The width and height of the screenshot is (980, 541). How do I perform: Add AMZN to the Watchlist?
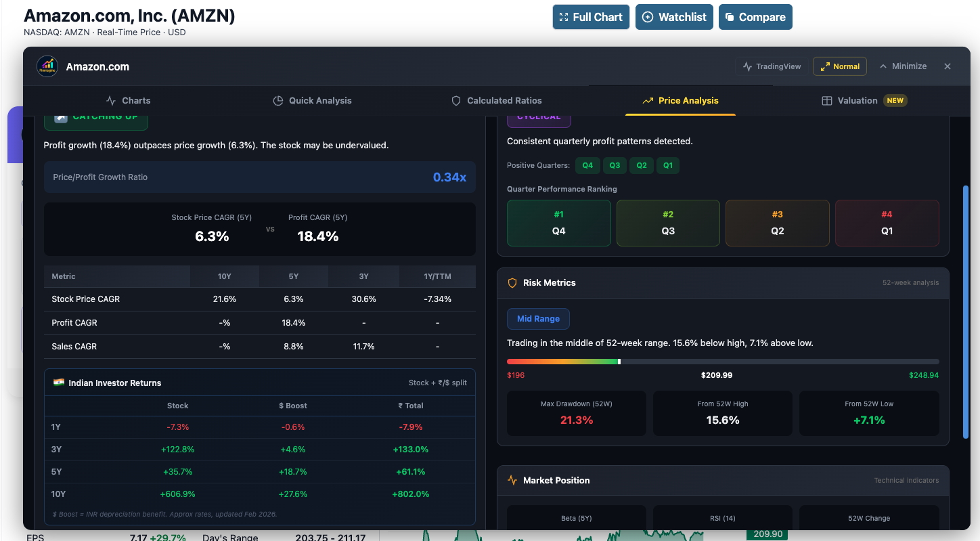click(x=674, y=17)
